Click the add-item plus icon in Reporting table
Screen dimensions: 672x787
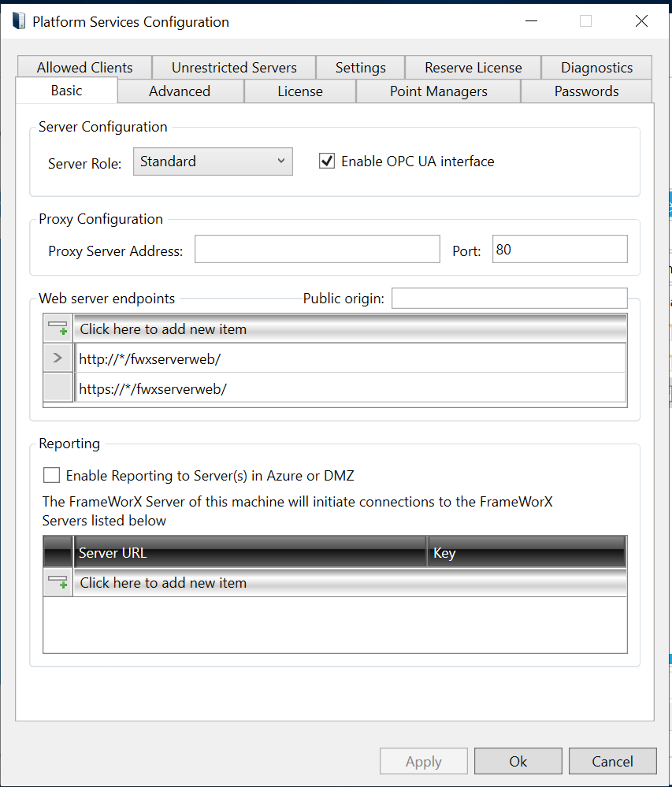coord(58,583)
